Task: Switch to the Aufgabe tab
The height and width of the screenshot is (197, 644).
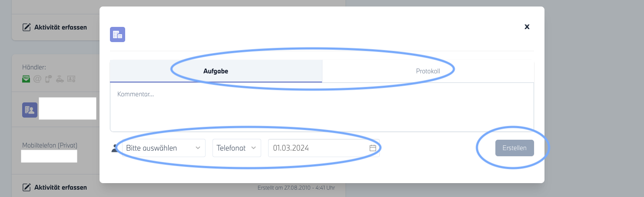Action: 216,71
